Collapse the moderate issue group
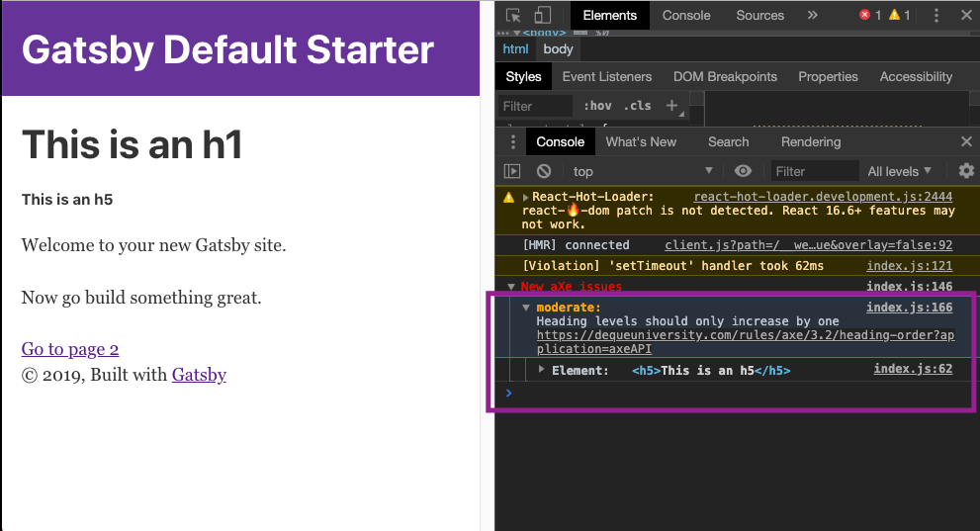 526,308
